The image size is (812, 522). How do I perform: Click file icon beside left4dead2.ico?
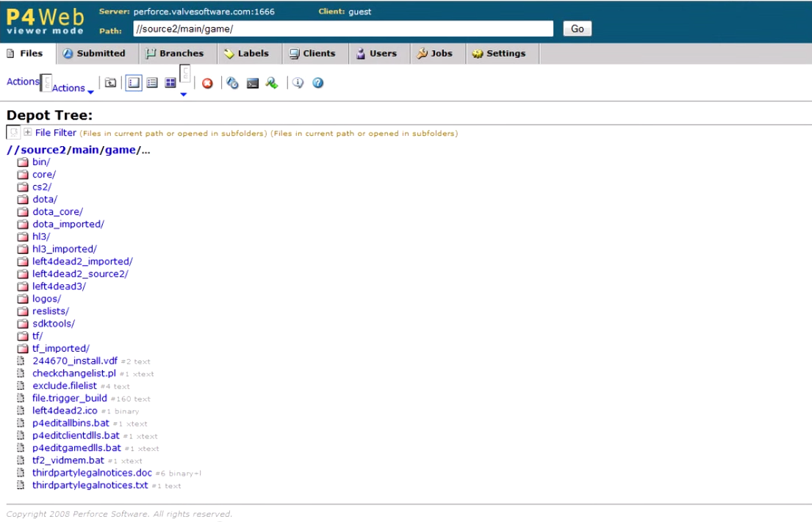pos(21,410)
